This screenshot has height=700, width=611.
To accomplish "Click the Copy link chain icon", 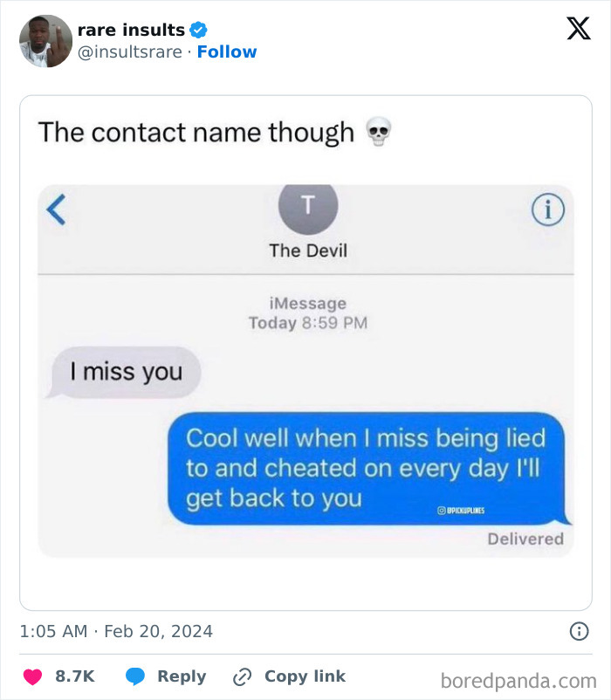I will [243, 676].
